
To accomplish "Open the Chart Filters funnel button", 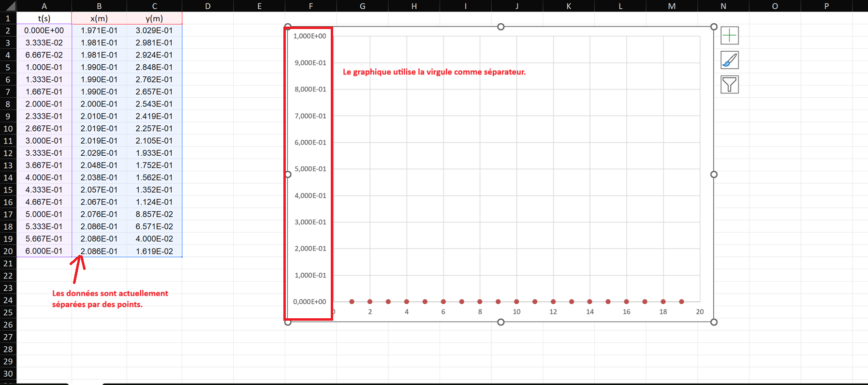I will click(x=730, y=85).
